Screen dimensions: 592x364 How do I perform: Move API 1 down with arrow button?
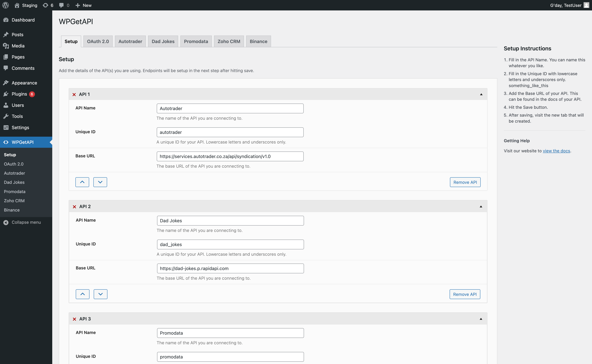click(100, 182)
